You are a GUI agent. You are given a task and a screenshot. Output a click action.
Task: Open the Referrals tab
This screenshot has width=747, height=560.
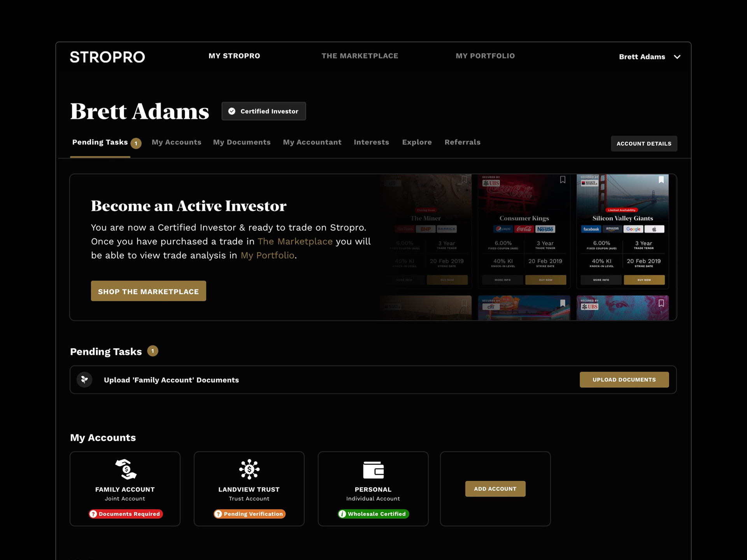coord(463,142)
